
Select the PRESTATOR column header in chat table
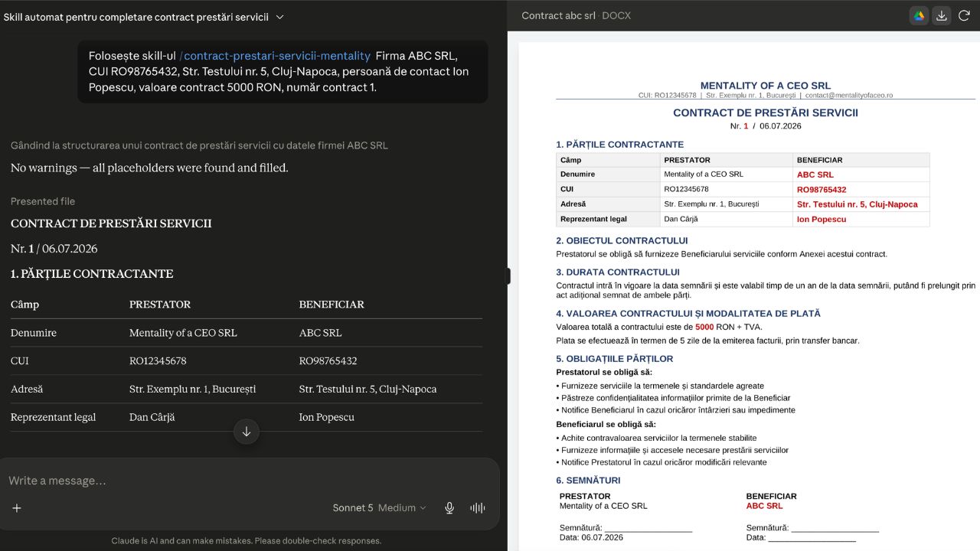[160, 305]
